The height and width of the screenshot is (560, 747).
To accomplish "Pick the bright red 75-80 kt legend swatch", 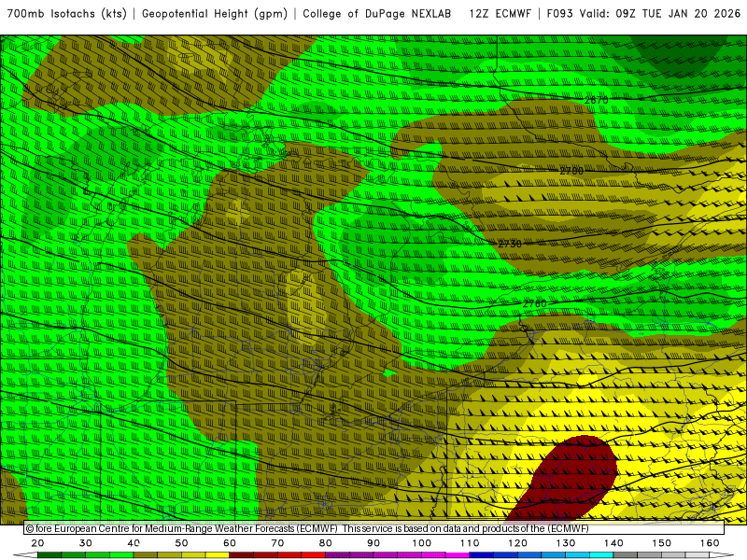I will (314, 555).
